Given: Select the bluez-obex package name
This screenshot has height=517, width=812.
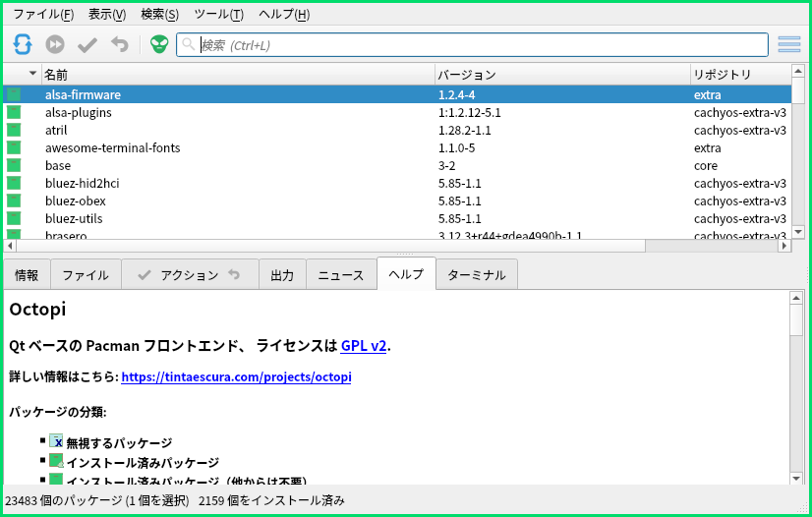Looking at the screenshot, I should (x=75, y=201).
